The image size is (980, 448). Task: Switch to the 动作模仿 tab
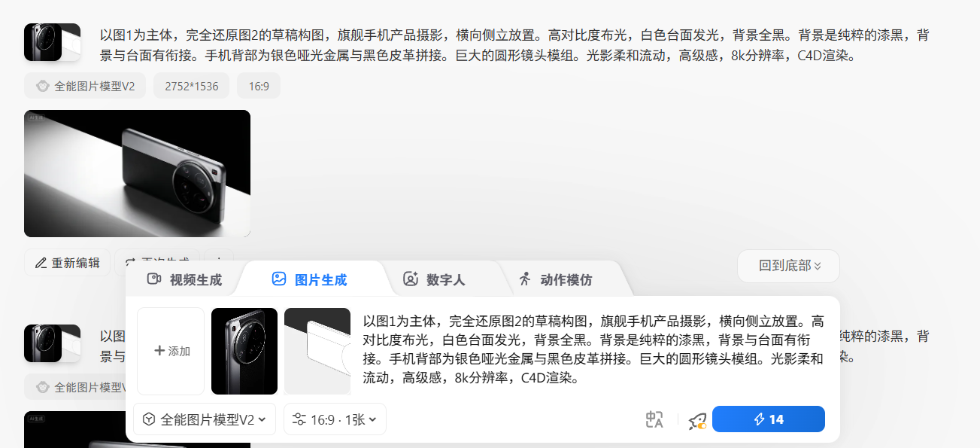pyautogui.click(x=555, y=279)
